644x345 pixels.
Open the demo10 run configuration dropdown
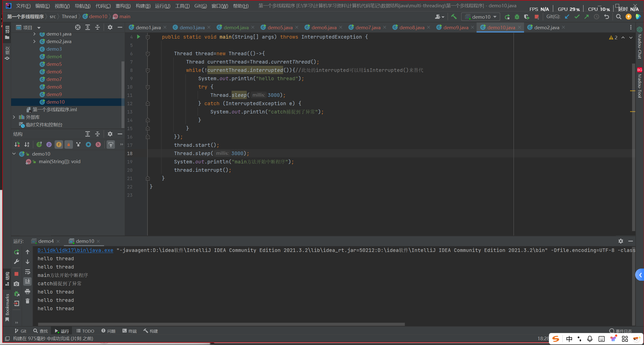(x=481, y=17)
